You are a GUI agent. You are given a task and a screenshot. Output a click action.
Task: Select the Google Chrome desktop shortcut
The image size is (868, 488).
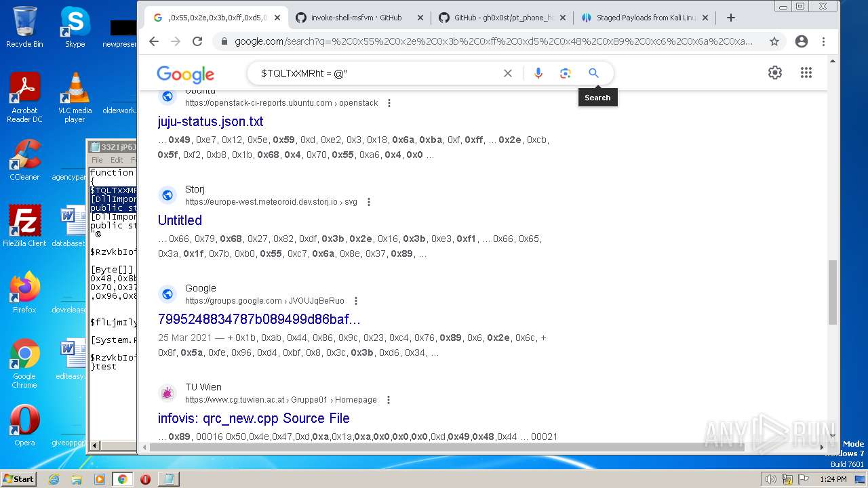(24, 363)
